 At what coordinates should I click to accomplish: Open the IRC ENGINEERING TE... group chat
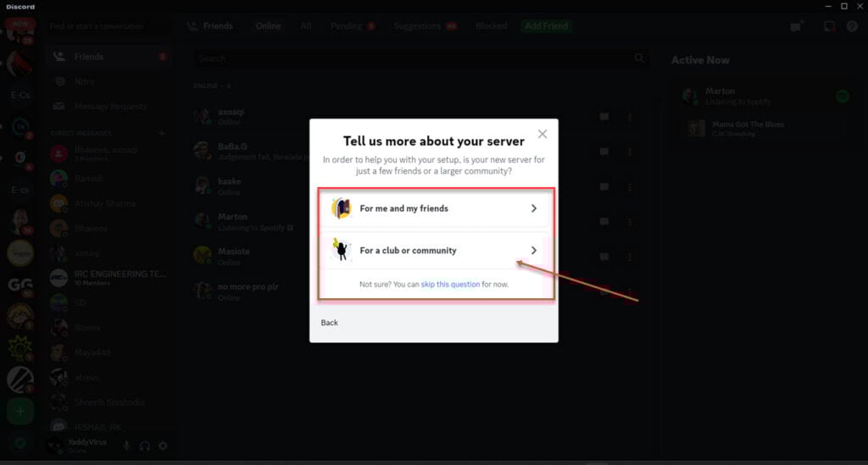[108, 278]
